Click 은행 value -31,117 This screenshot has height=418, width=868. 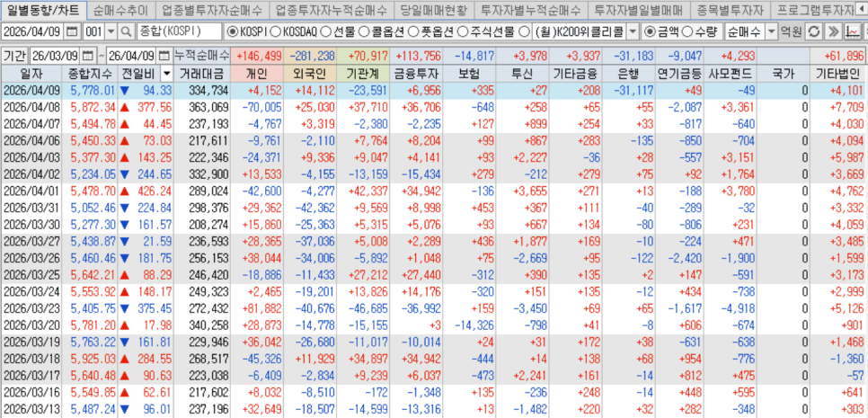(633, 90)
